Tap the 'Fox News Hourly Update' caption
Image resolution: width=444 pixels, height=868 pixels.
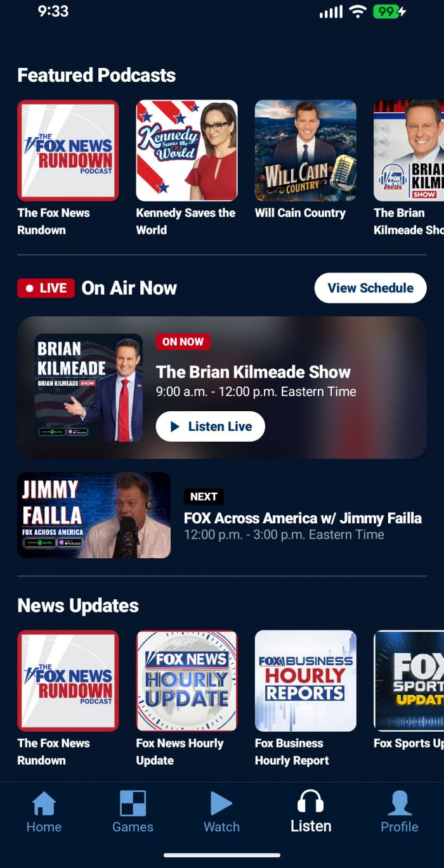[180, 751]
